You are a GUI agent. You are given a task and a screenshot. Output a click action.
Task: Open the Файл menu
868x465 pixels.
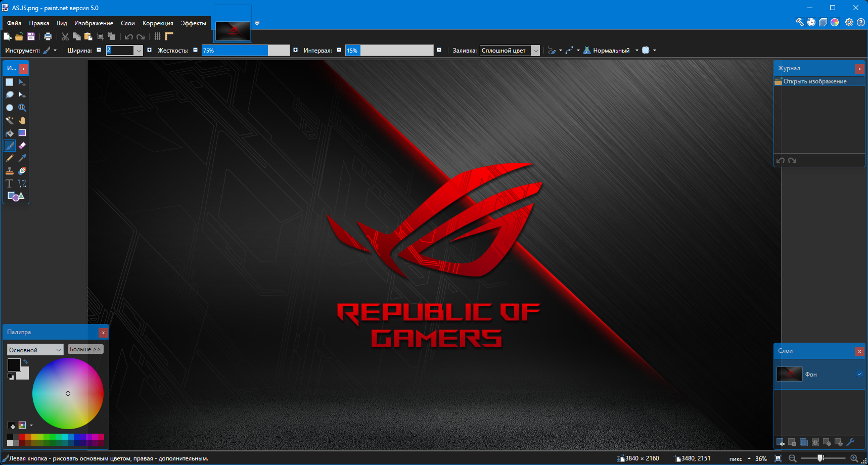click(14, 23)
